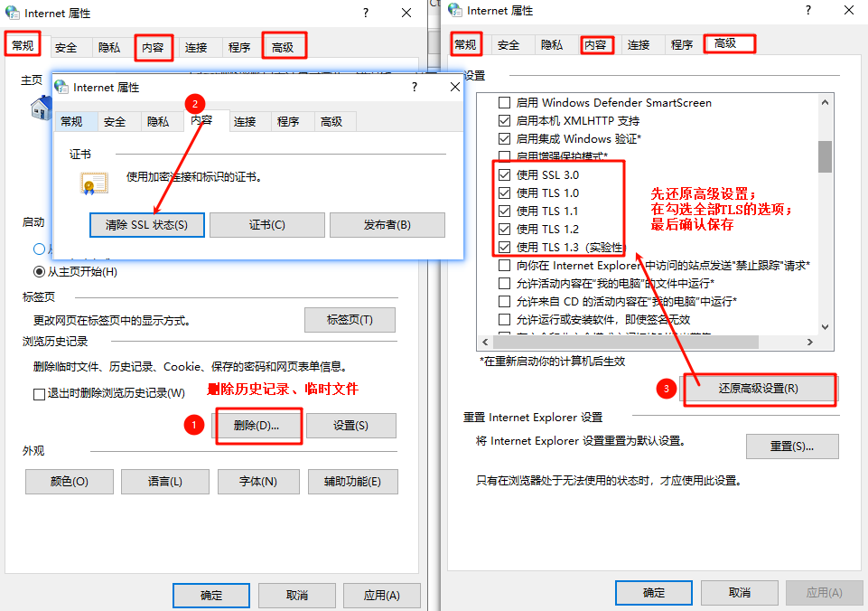The width and height of the screenshot is (868, 611).
Task: Open the 安全 tab in the left window
Action: tap(66, 48)
